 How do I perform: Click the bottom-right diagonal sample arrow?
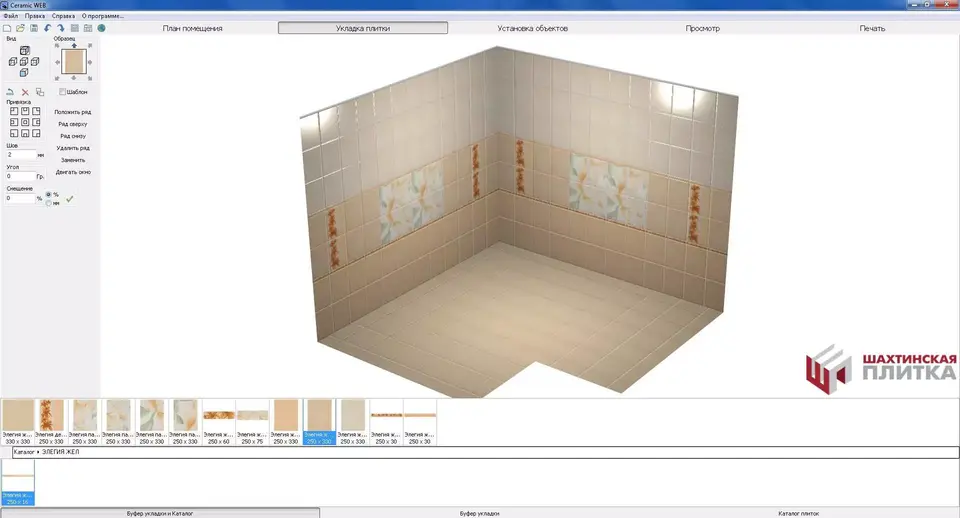(91, 78)
